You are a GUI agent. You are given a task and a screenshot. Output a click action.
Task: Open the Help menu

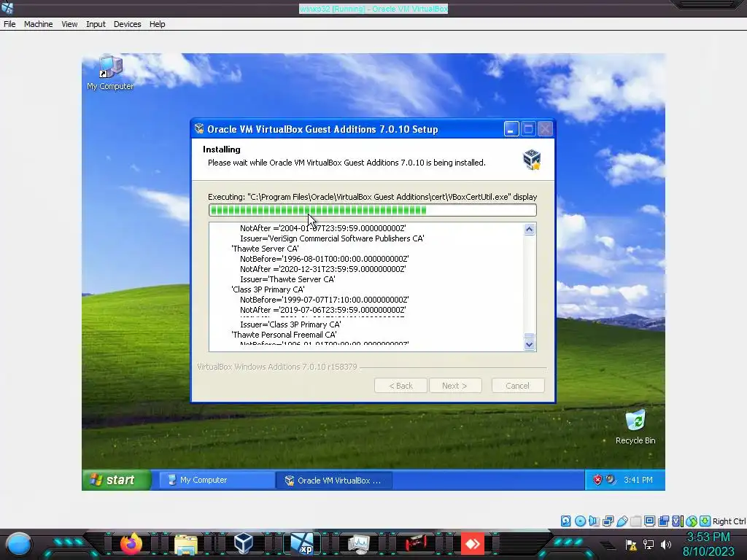pyautogui.click(x=158, y=24)
